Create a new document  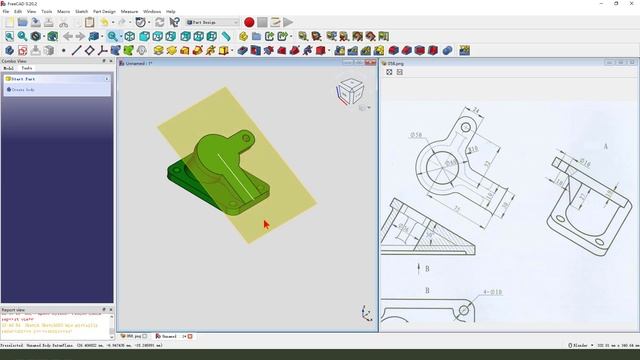coord(9,22)
